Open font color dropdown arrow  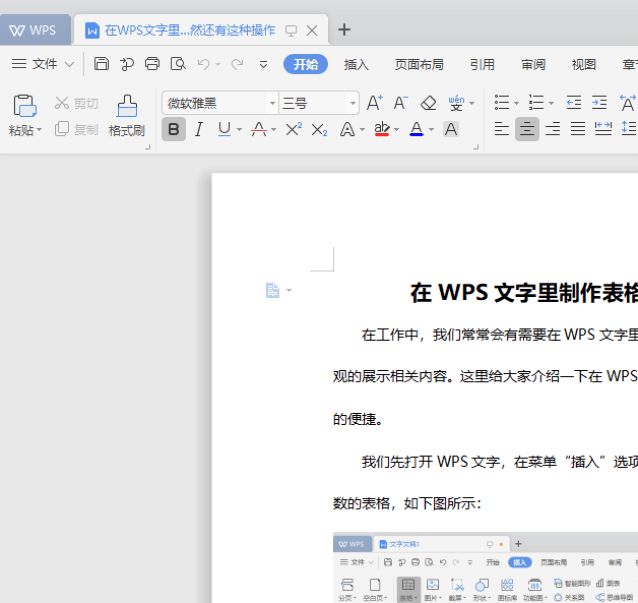pos(431,130)
